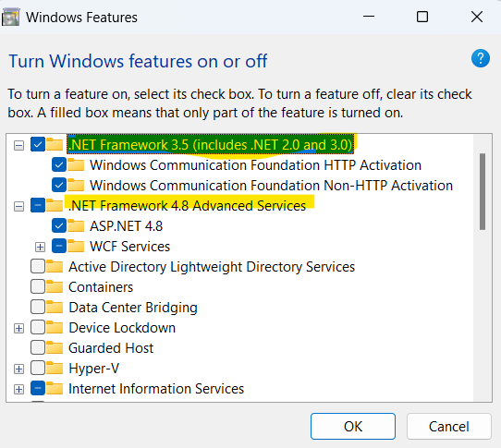This screenshot has width=501, height=448.
Task: Click folder icon beside Device Lockdown
Action: (x=55, y=328)
